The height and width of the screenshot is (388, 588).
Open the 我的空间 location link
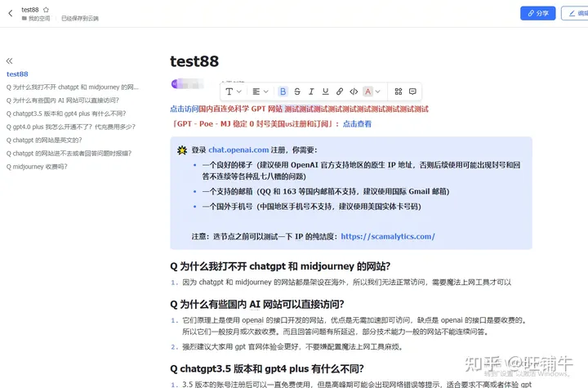click(x=36, y=19)
